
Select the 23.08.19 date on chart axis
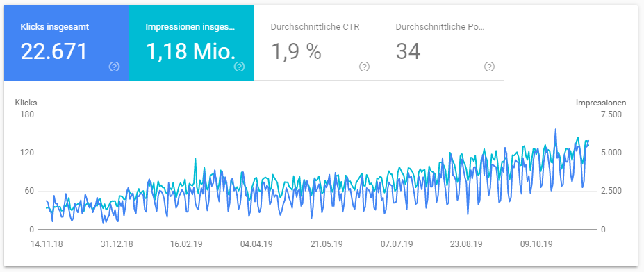coord(466,244)
